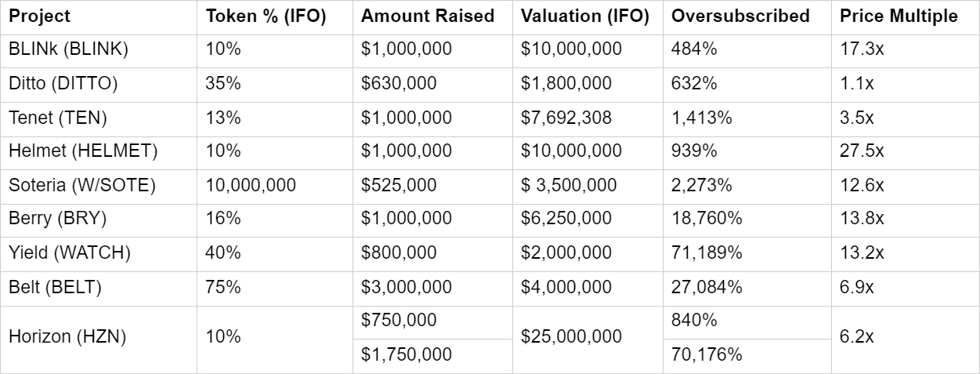Select the Yield (WATCH) project cell
Image resolution: width=980 pixels, height=374 pixels.
[69, 253]
